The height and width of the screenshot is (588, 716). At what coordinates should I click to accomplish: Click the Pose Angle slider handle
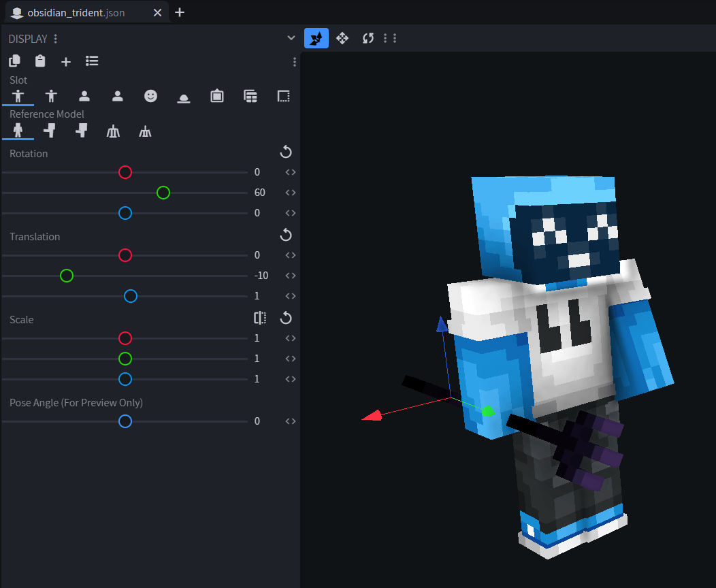tap(125, 421)
